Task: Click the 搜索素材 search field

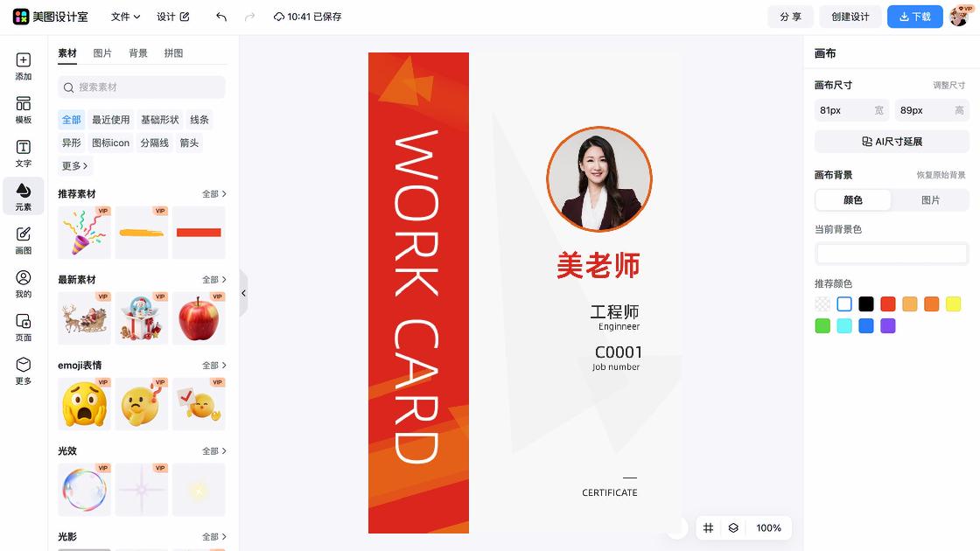Action: point(140,88)
